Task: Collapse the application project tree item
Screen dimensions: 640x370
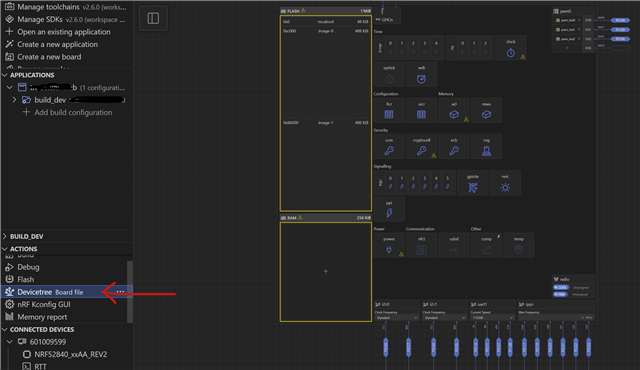Action: (10, 88)
